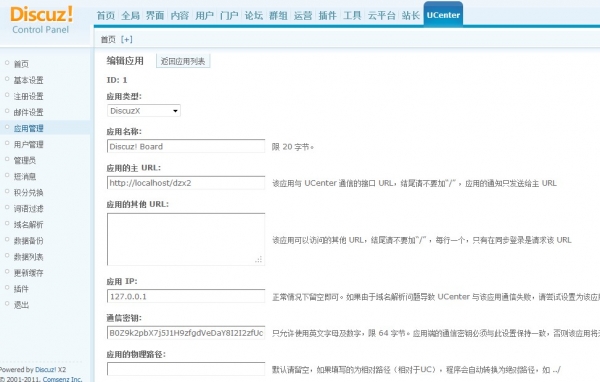Viewport: 600px width, 382px height.
Task: Open 基本设置 in the sidebar
Action: click(x=28, y=80)
